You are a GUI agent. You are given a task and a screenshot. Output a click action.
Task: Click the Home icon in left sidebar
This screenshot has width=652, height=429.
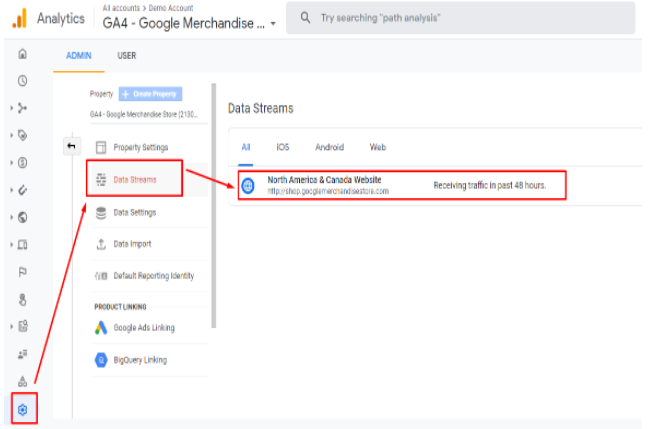[22, 54]
